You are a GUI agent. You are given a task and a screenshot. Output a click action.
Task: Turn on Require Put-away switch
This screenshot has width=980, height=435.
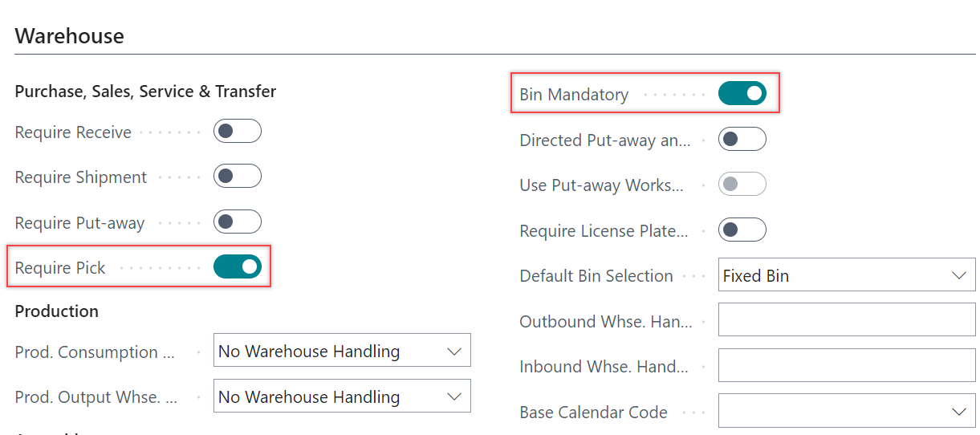[238, 222]
